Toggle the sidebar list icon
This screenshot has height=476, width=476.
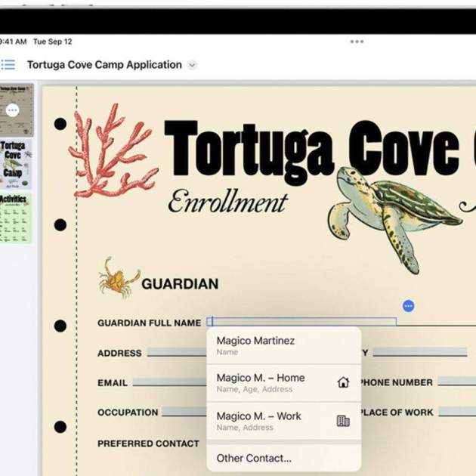click(x=8, y=65)
